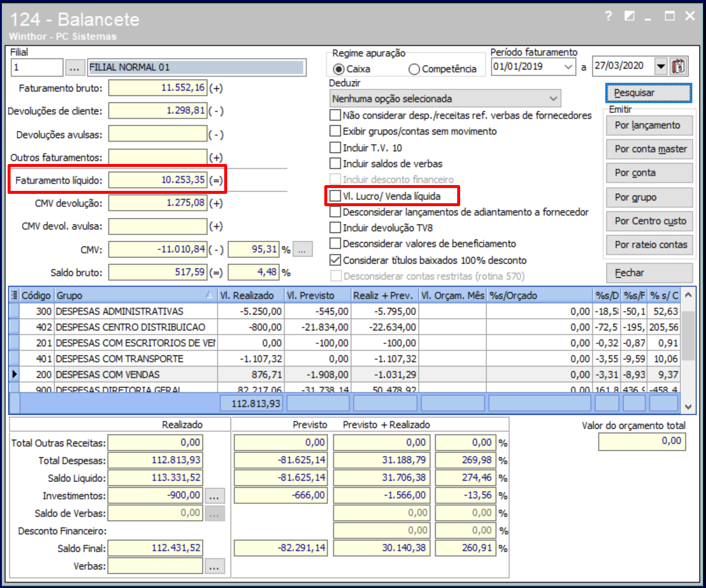Click the help question mark in title bar
Image resolution: width=706 pixels, height=588 pixels.
(x=609, y=16)
